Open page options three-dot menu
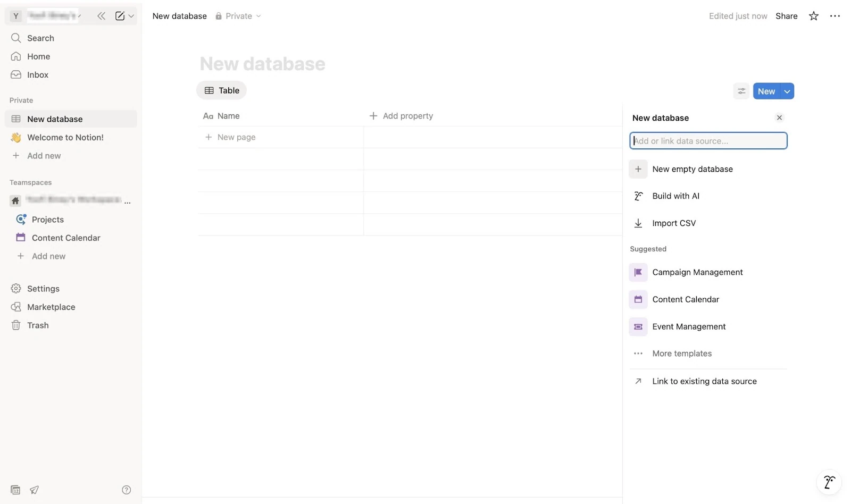The width and height of the screenshot is (851, 504). coord(835,16)
